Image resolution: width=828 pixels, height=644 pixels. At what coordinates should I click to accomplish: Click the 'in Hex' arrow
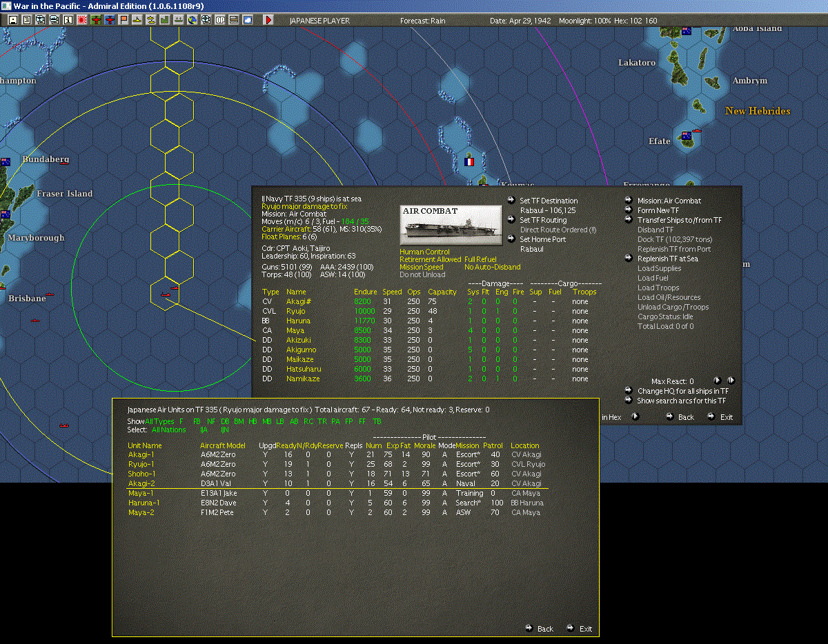click(x=635, y=416)
